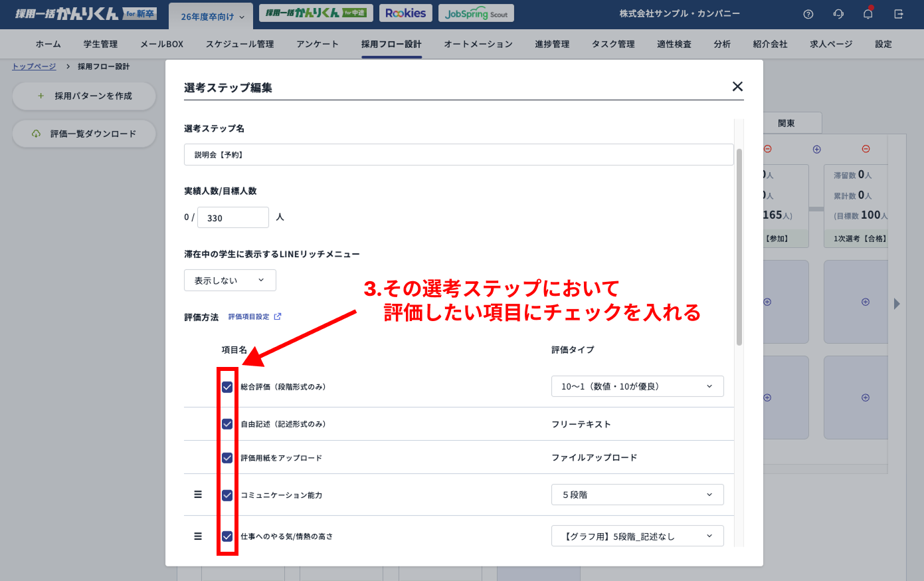Click the 採用パターンを作成 button
Viewport: 924px width, 581px height.
[84, 96]
